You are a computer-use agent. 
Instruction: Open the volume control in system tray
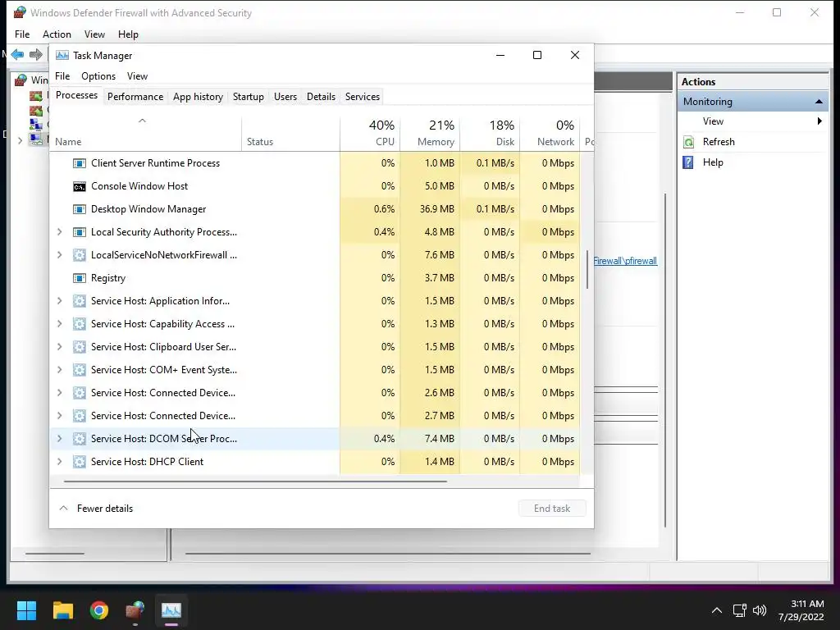coord(760,610)
